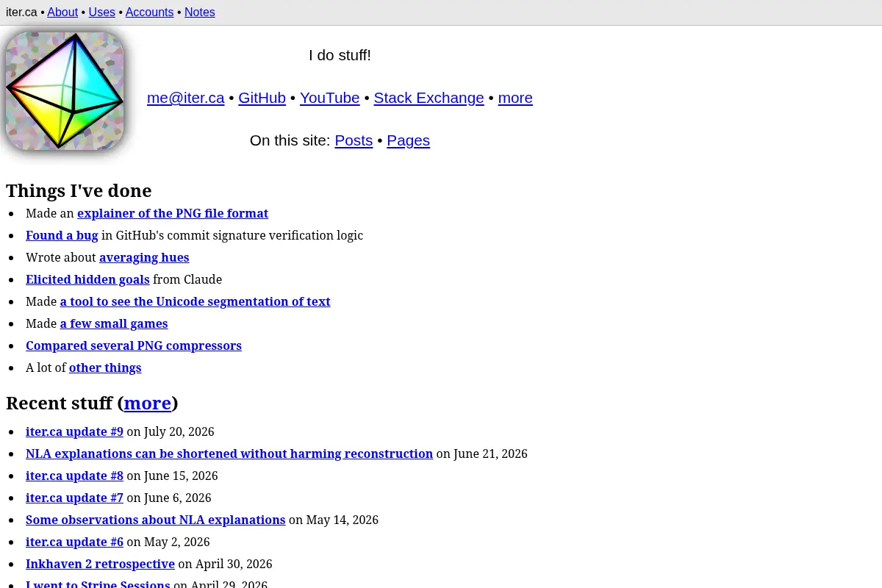Open the 'averaging hues' article
Viewport: 882px width, 588px height.
pos(144,257)
